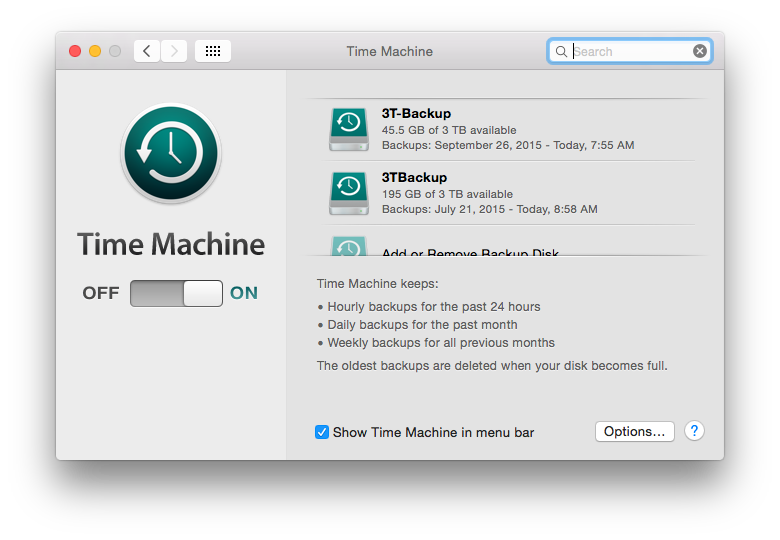Click the magnifying glass in the search field

561,51
